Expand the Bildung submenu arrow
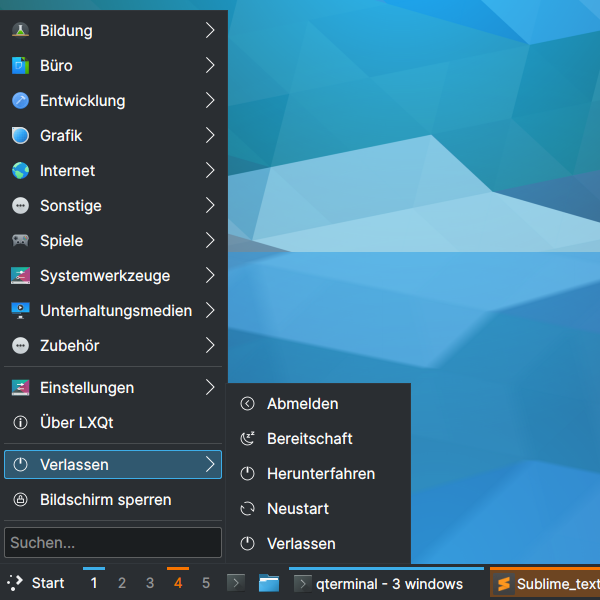 pos(210,30)
